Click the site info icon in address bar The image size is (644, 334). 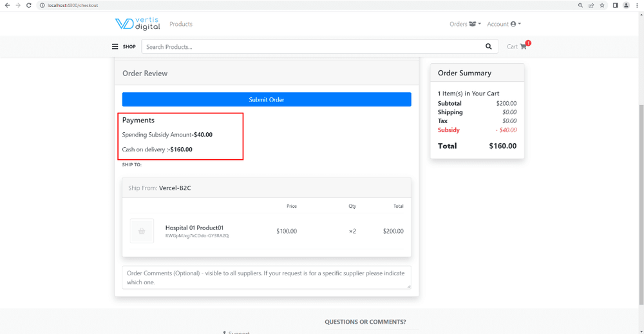pos(43,5)
